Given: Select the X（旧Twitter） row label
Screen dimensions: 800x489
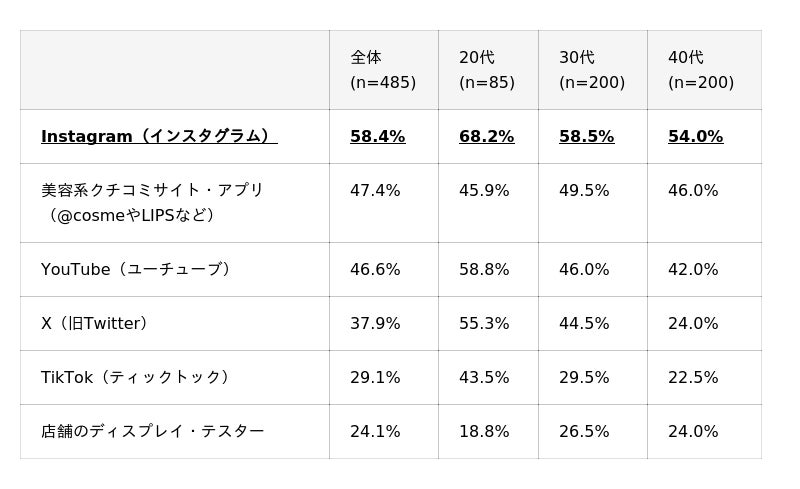Looking at the screenshot, I should click(94, 323).
